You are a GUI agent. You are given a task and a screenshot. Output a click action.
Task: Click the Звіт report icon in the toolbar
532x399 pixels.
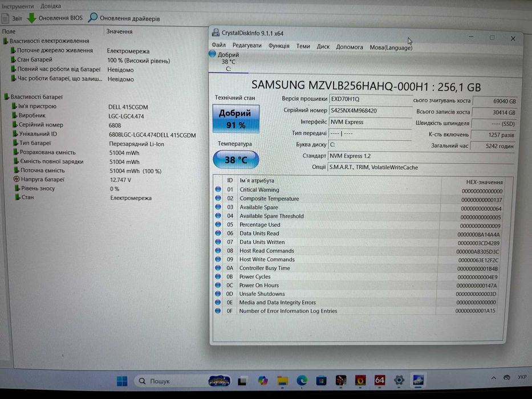click(x=6, y=18)
